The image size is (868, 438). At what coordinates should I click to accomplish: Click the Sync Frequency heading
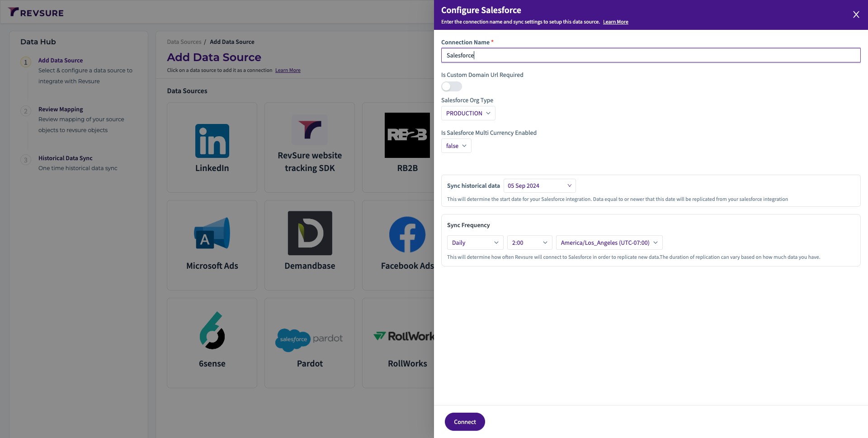point(468,225)
